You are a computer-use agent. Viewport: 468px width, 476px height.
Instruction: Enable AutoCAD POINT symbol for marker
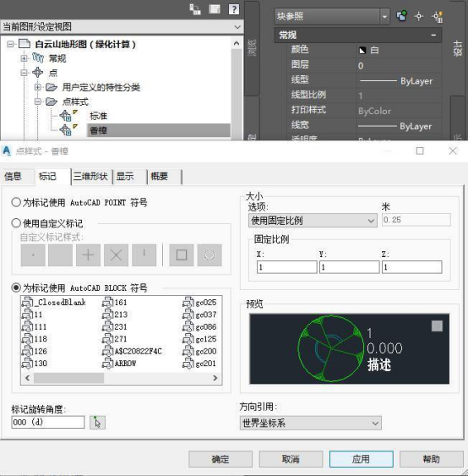pos(16,202)
